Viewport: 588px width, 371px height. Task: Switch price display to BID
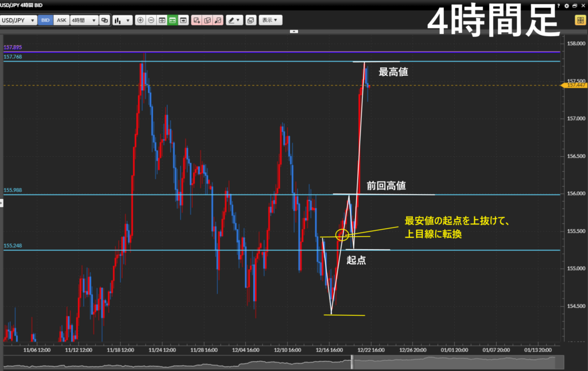46,20
